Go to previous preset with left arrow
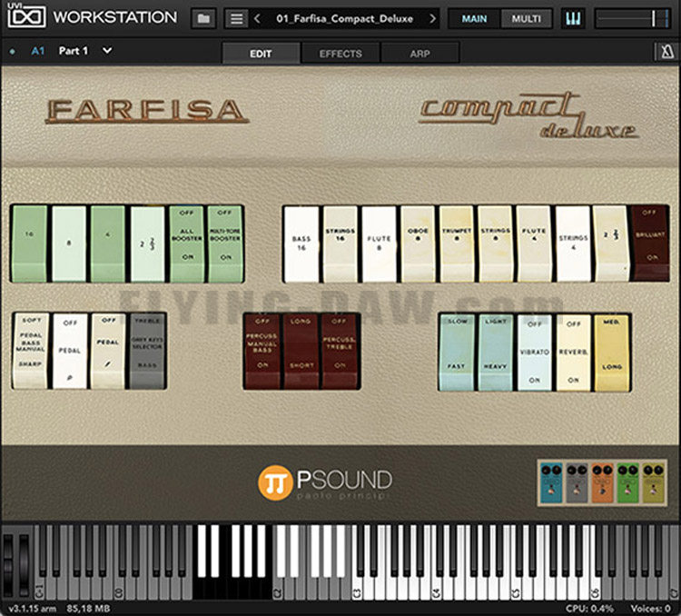This screenshot has width=681, height=616. click(x=257, y=19)
